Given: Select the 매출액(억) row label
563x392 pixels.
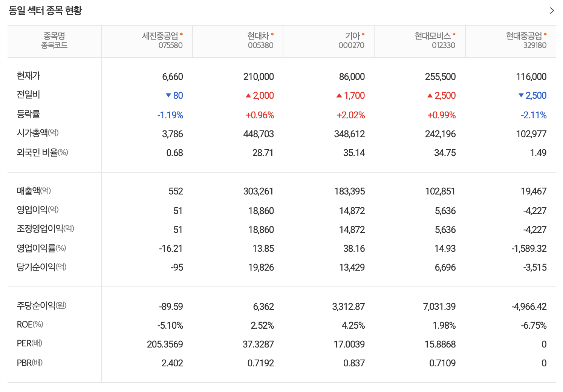Looking at the screenshot, I should 34,191.
